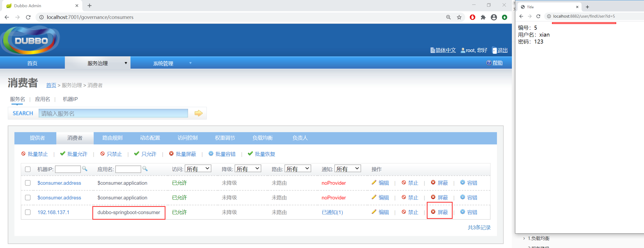Click 批量允许 batch allow
The image size is (644, 248).
tap(74, 154)
